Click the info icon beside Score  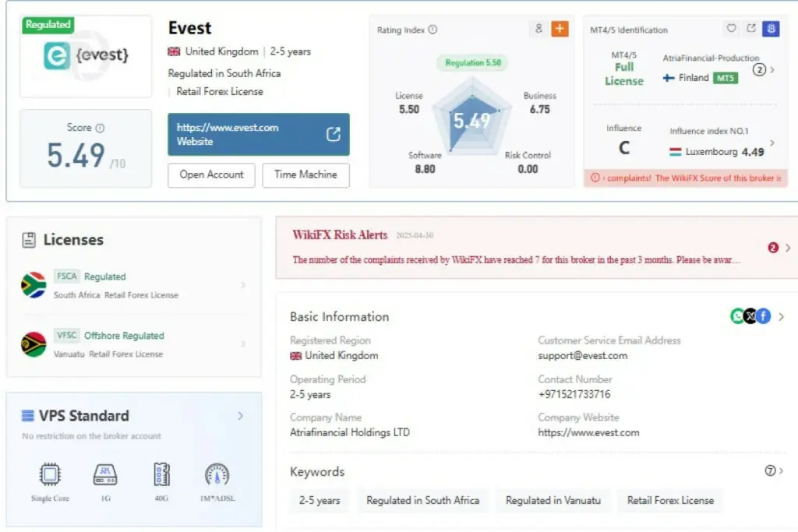tap(100, 128)
